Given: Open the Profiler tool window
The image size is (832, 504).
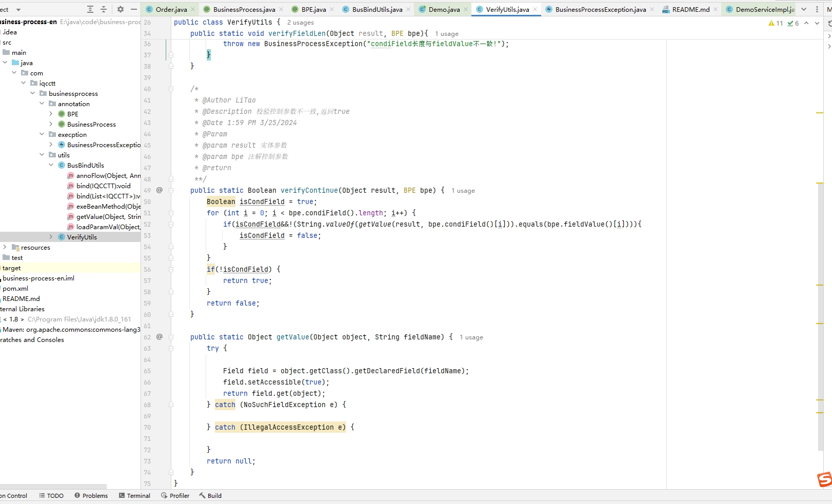Looking at the screenshot, I should [x=175, y=496].
